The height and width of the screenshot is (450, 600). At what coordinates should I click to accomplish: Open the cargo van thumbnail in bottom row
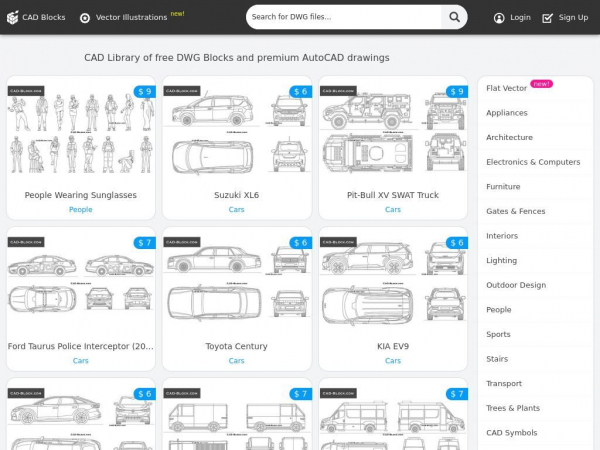pyautogui.click(x=237, y=419)
